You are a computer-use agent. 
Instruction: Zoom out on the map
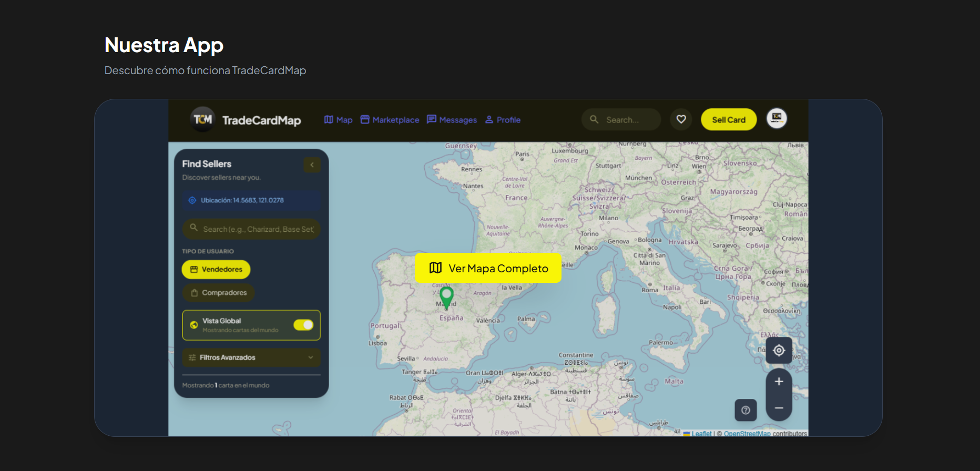tap(779, 408)
